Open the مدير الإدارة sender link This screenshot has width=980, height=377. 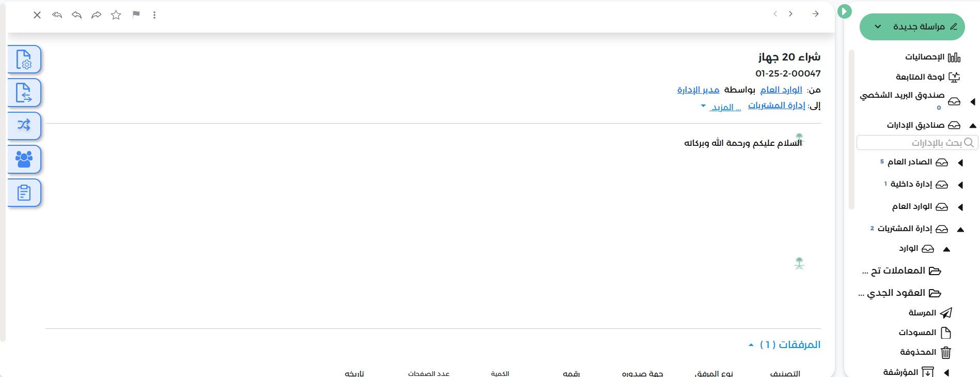pyautogui.click(x=698, y=90)
